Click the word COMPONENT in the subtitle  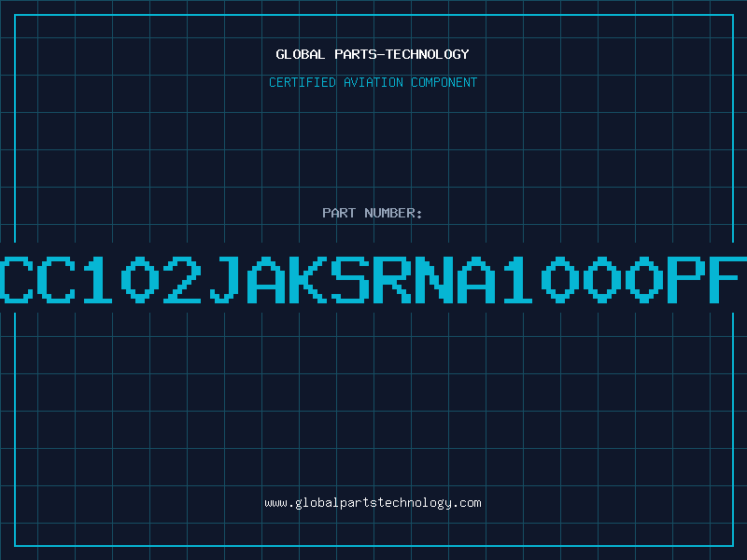pyautogui.click(x=444, y=82)
